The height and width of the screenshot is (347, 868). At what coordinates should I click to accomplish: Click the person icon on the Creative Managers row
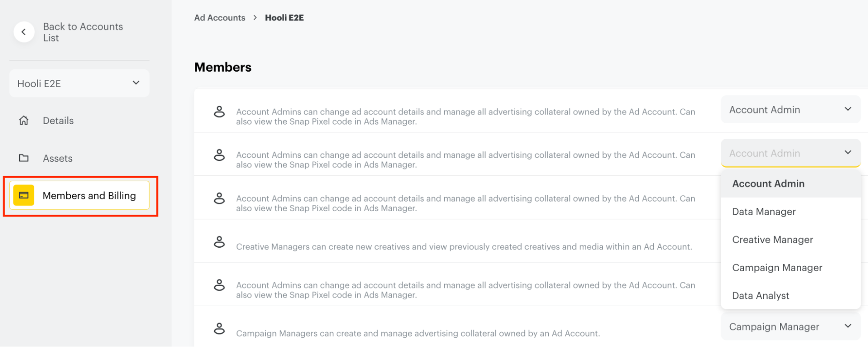(x=219, y=242)
